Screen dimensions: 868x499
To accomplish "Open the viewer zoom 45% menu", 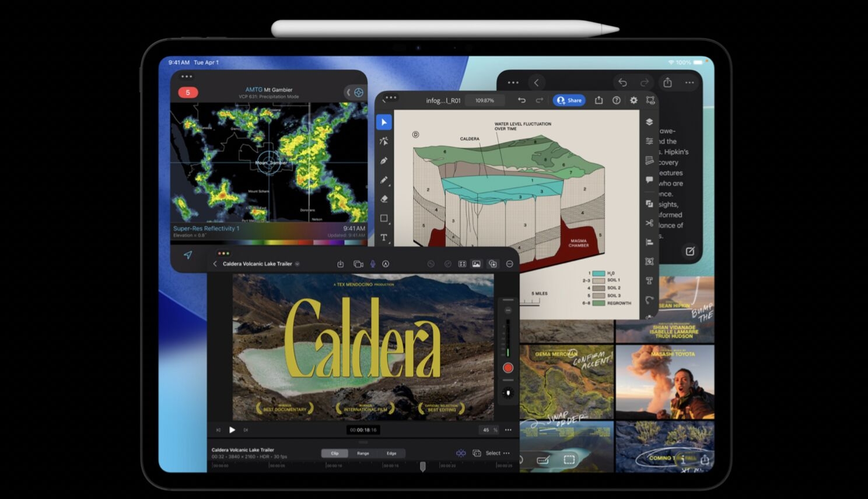I will [x=489, y=430].
